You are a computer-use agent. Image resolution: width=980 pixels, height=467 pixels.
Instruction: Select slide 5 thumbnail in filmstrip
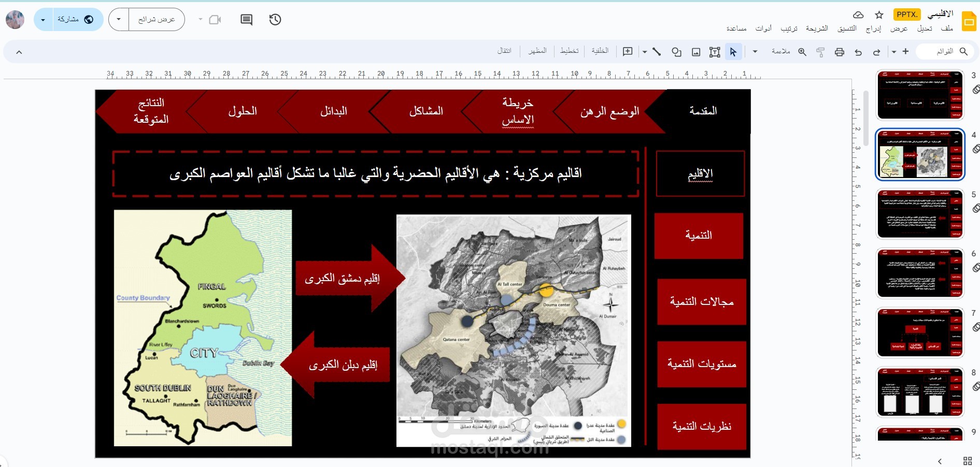[x=920, y=214]
